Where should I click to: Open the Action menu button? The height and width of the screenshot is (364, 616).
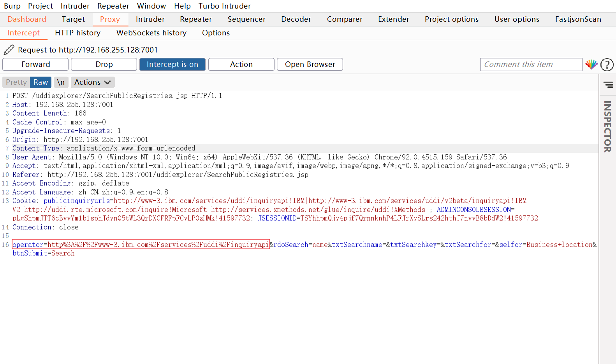[241, 65]
